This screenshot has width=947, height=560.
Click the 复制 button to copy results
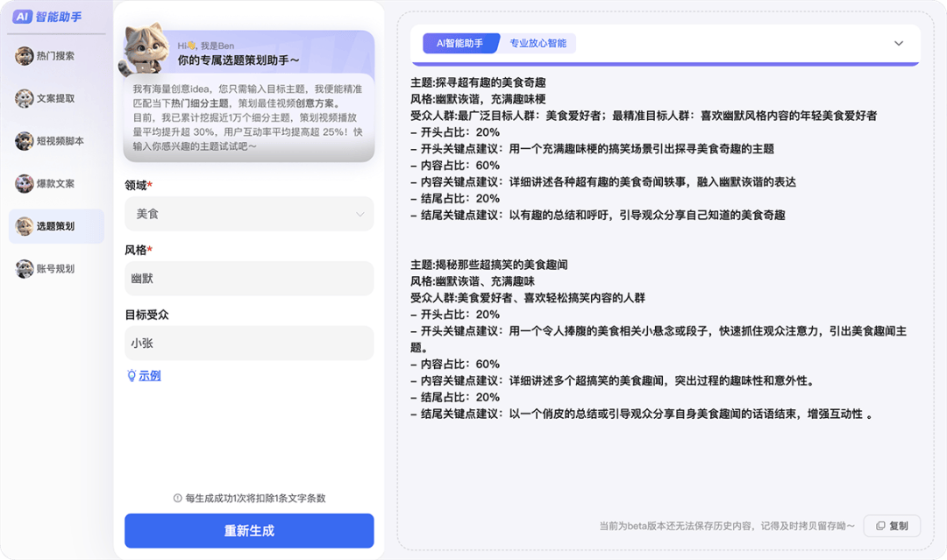[892, 526]
